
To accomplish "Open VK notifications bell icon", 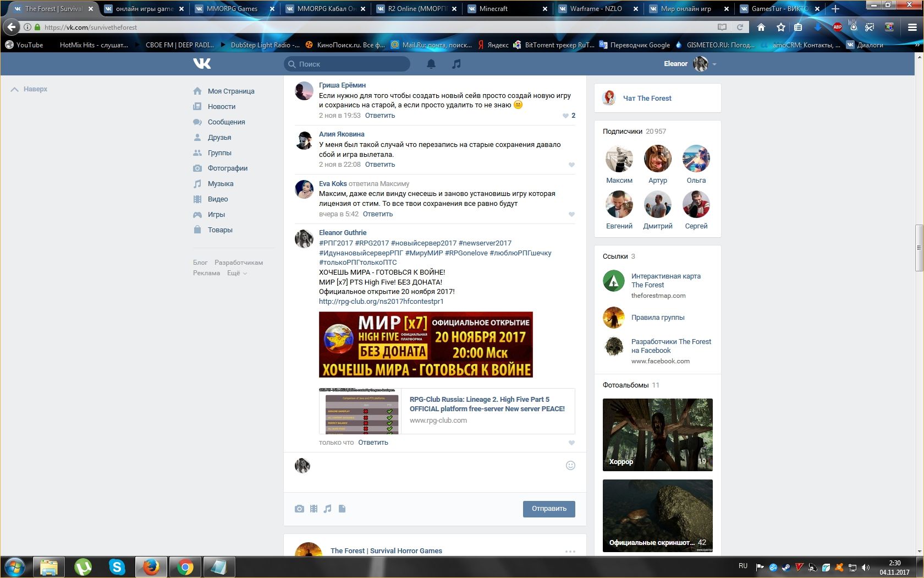I will click(x=431, y=64).
